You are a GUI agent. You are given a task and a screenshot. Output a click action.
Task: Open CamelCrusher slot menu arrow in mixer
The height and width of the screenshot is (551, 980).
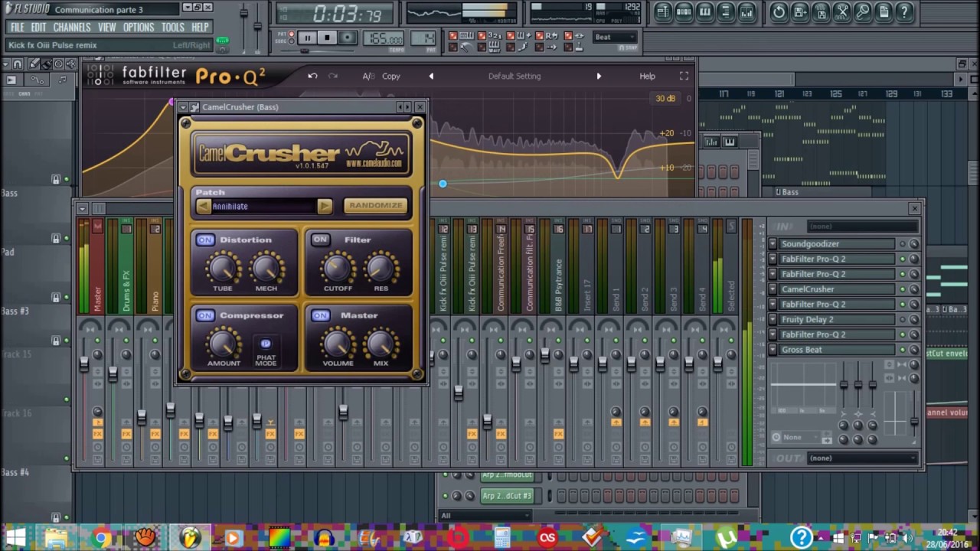pos(773,289)
